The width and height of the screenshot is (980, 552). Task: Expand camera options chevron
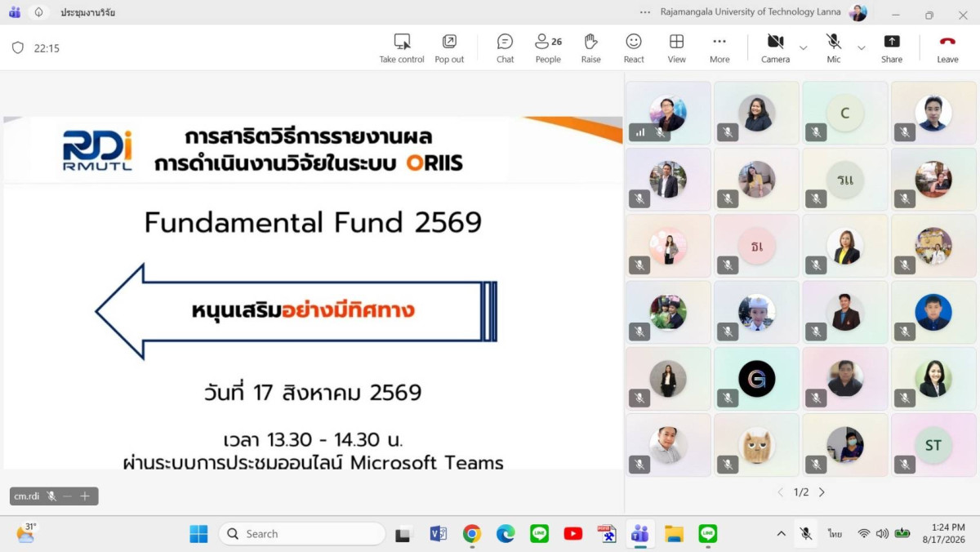[x=803, y=48]
